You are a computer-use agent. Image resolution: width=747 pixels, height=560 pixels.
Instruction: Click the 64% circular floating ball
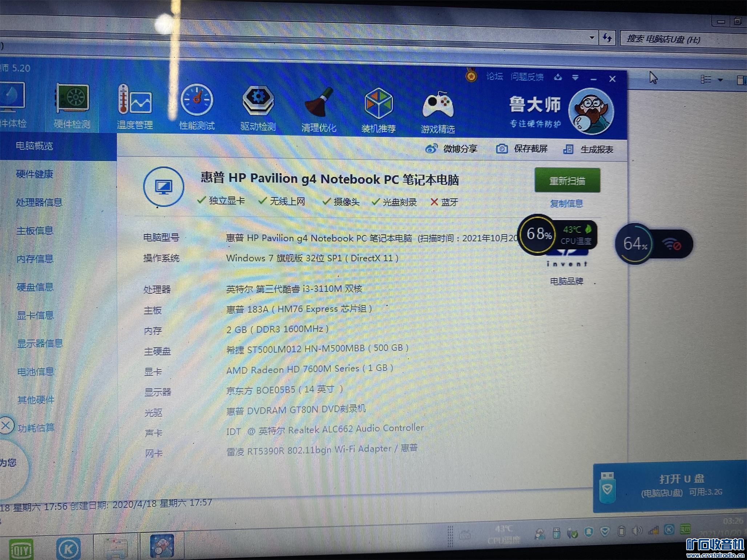coord(634,243)
